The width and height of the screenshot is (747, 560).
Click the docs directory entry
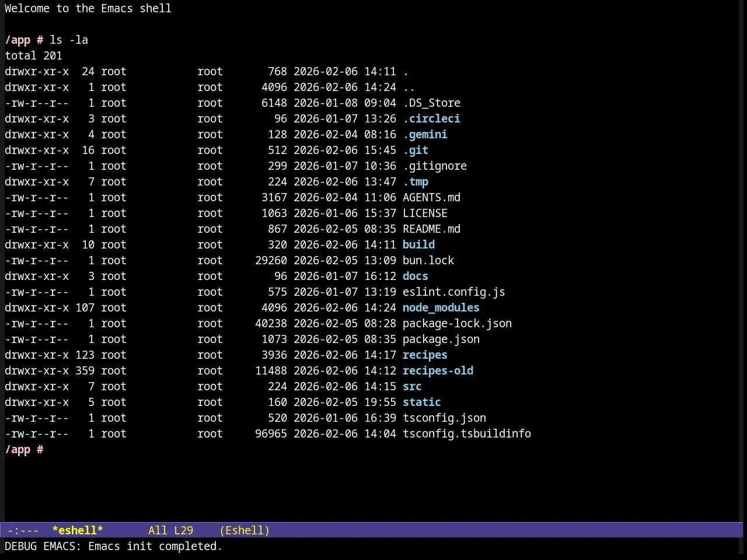coord(416,276)
